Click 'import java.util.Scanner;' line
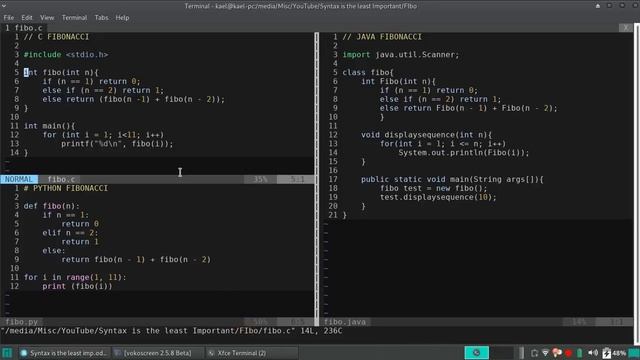Image resolution: width=640 pixels, height=360 pixels. (x=401, y=54)
